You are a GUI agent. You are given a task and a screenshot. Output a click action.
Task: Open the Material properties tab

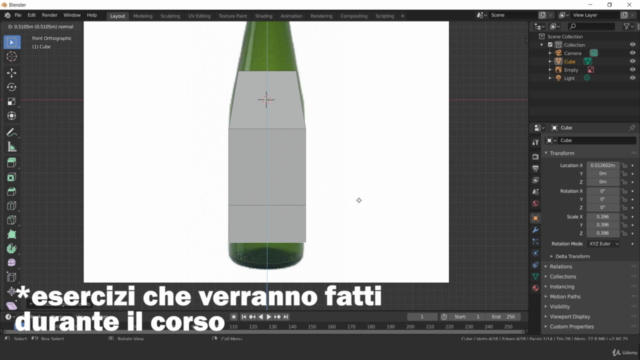pyautogui.click(x=536, y=288)
